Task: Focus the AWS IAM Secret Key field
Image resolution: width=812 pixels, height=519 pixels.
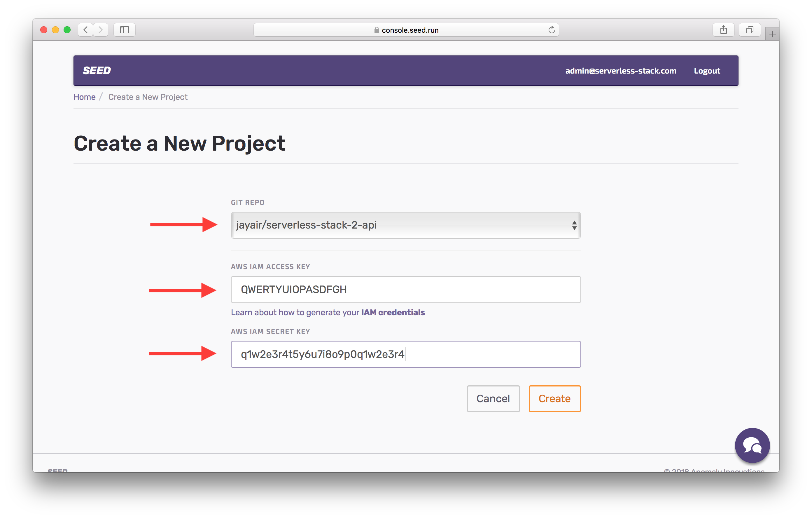Action: 405,354
